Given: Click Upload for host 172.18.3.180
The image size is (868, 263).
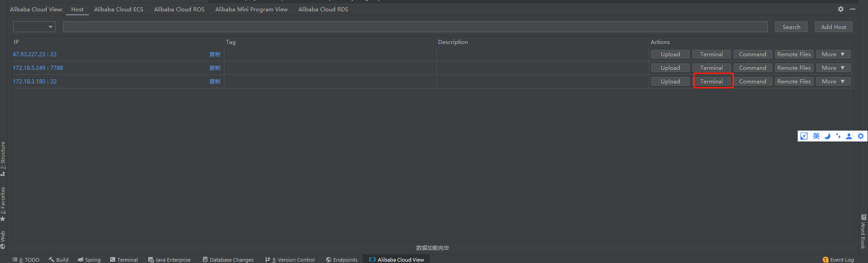Looking at the screenshot, I should 670,82.
